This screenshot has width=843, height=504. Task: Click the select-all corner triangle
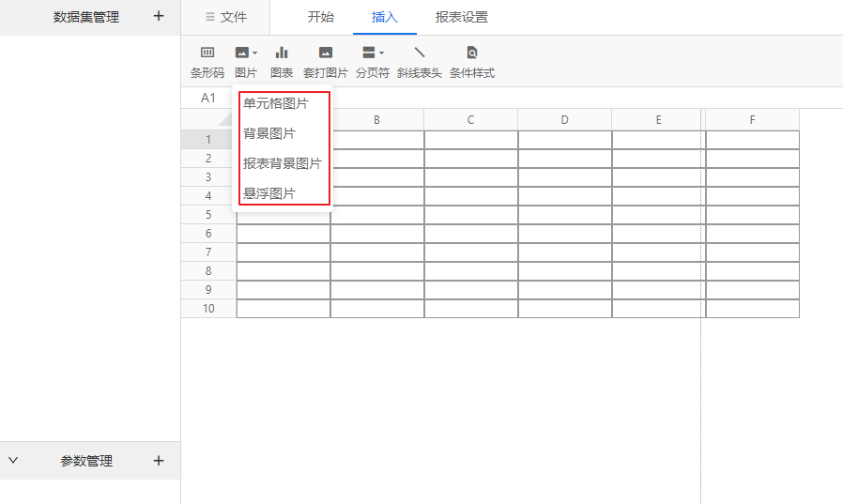coord(226,120)
